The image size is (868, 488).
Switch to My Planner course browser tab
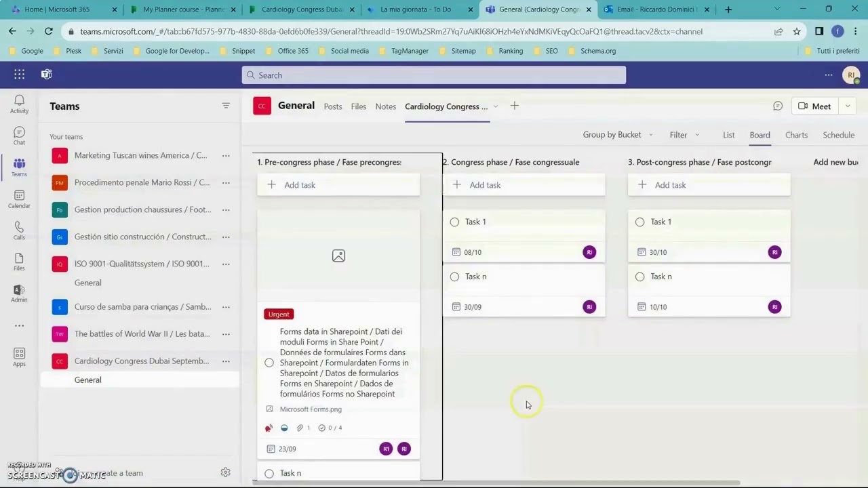[x=184, y=9]
